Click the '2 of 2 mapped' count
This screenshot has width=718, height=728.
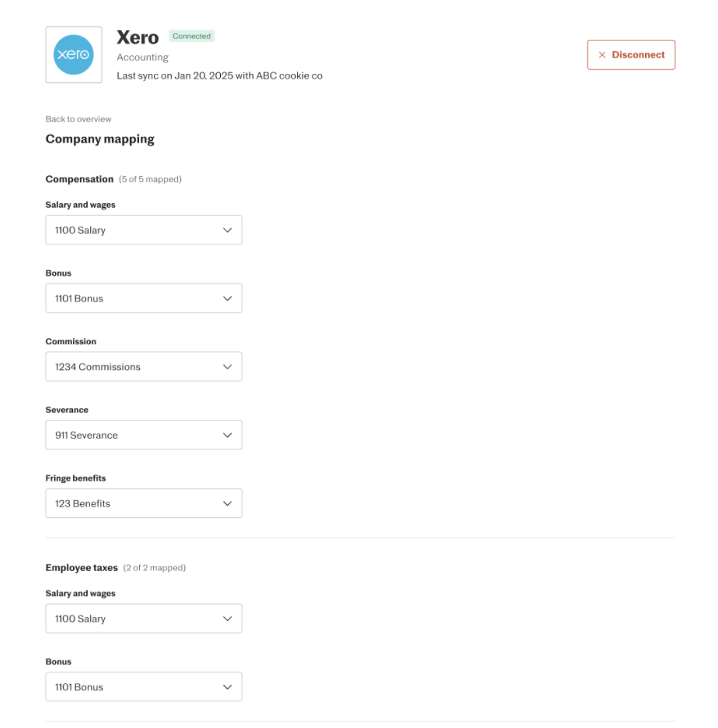coord(154,568)
